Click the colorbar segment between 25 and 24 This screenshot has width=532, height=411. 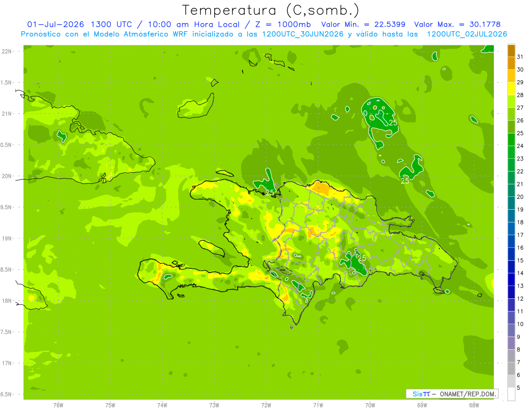point(511,140)
